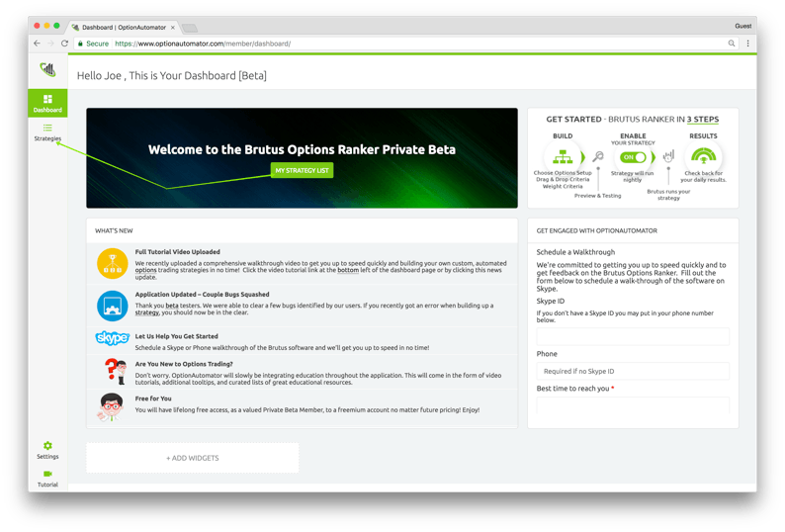
Task: Click the Application Updated image icon
Action: tap(112, 306)
